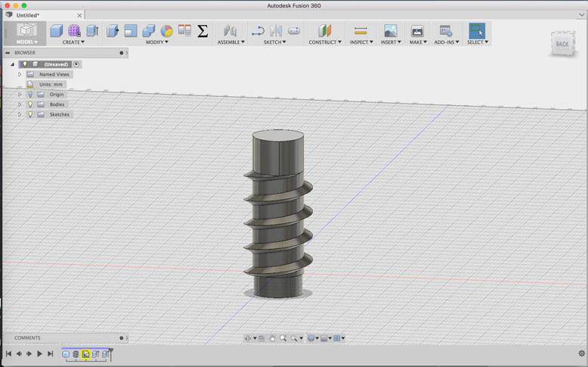Click COMMENTS panel options dot
This screenshot has width=588, height=367.
(121, 338)
